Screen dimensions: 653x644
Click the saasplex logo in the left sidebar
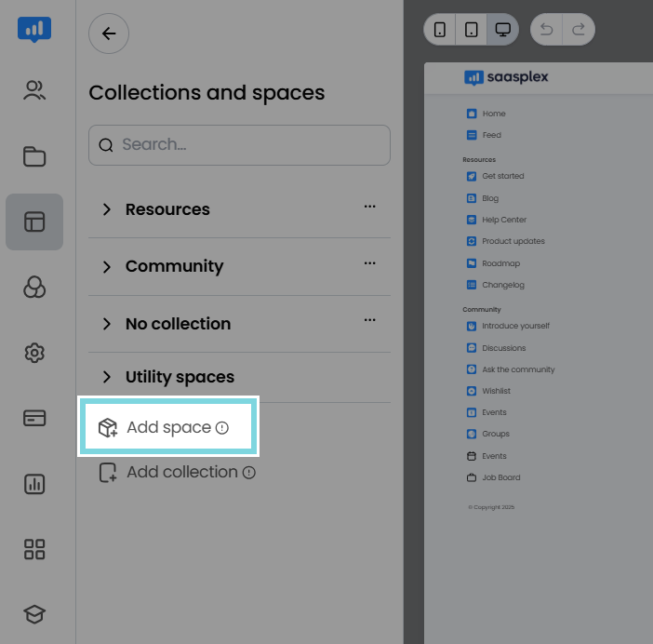(x=34, y=29)
